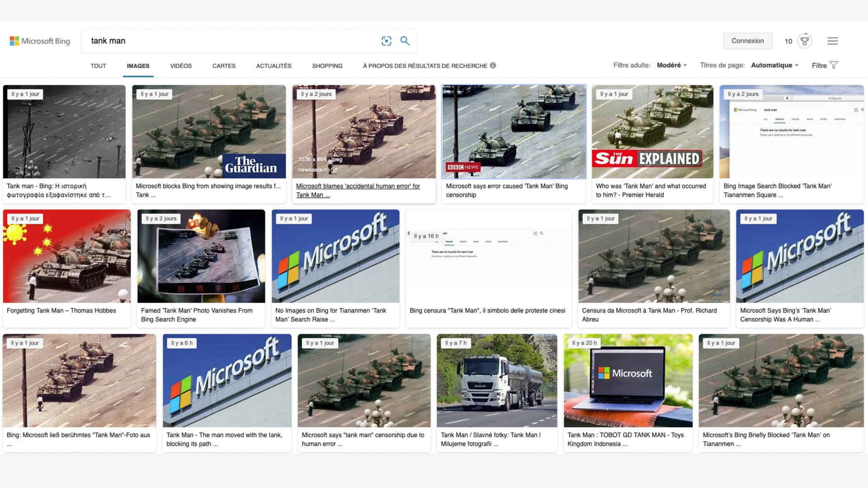Expand the Titres de page Automatique dropdown

(774, 65)
